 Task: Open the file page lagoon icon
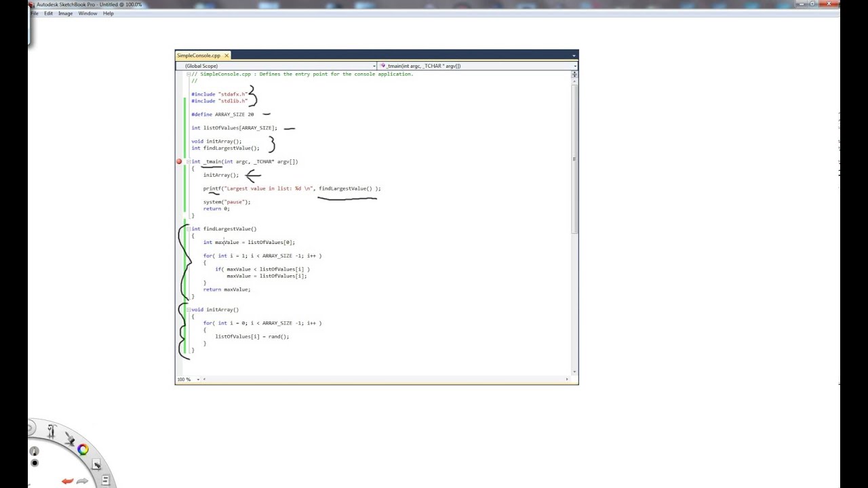coord(105,481)
